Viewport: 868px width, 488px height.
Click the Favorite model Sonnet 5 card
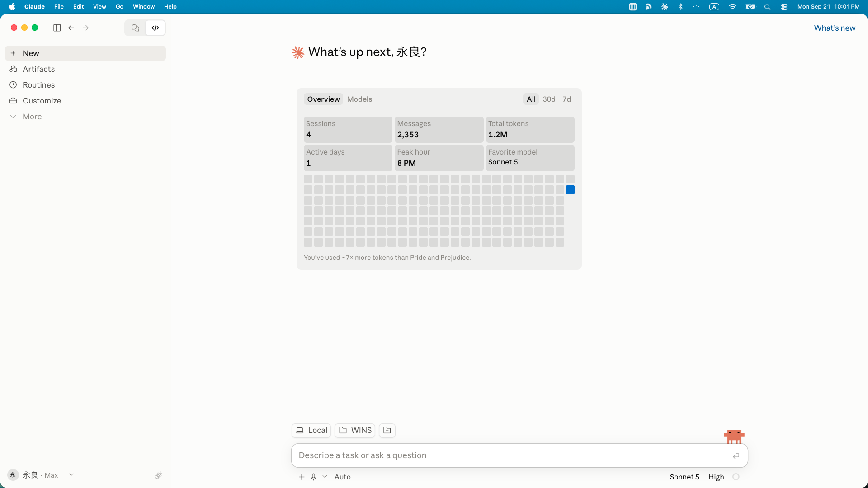[x=530, y=158]
